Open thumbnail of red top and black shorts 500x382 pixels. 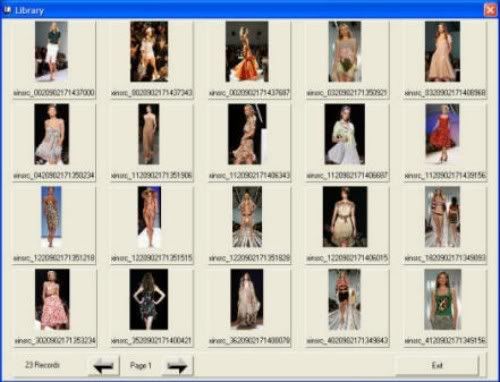(x=344, y=299)
